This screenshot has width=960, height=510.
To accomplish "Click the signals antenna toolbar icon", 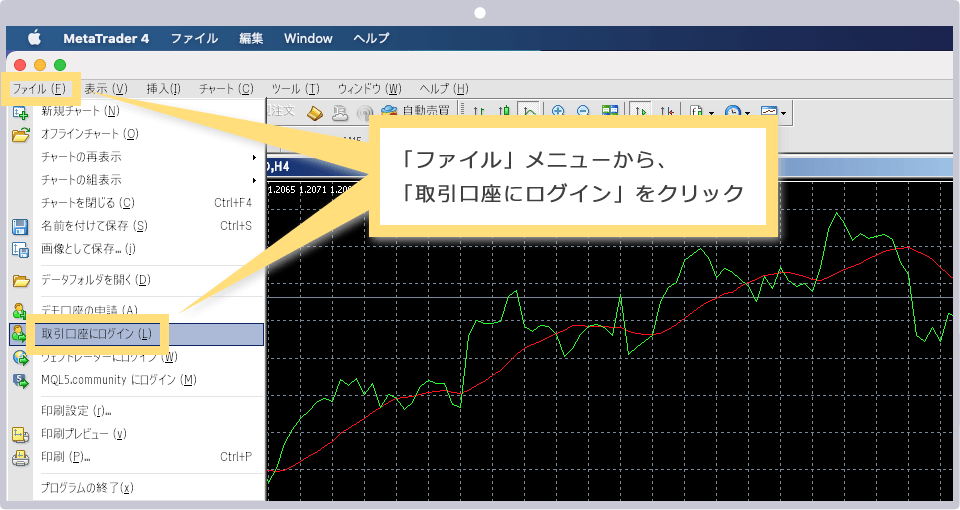I will click(x=365, y=113).
